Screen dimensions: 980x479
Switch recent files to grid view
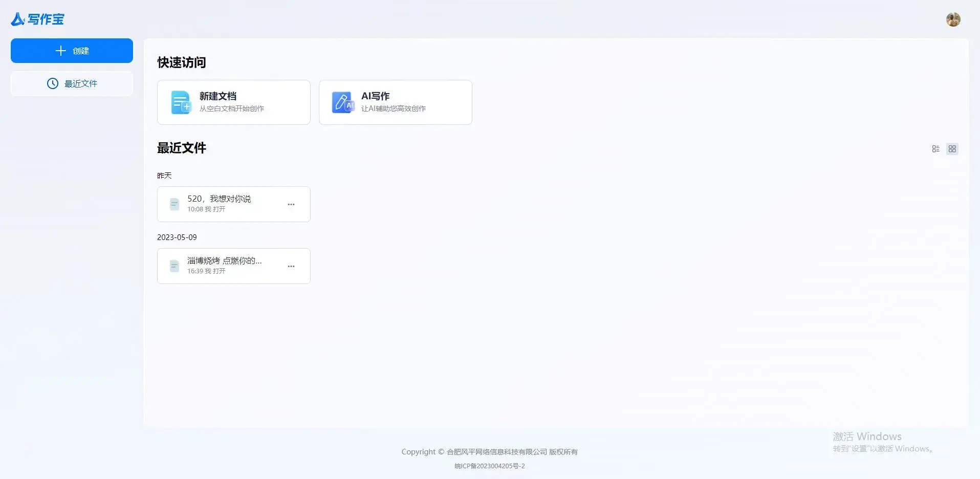pos(952,149)
